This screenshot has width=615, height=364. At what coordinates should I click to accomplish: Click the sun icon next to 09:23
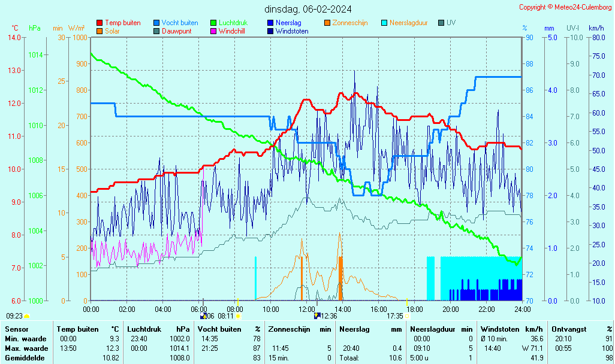(x=27, y=316)
